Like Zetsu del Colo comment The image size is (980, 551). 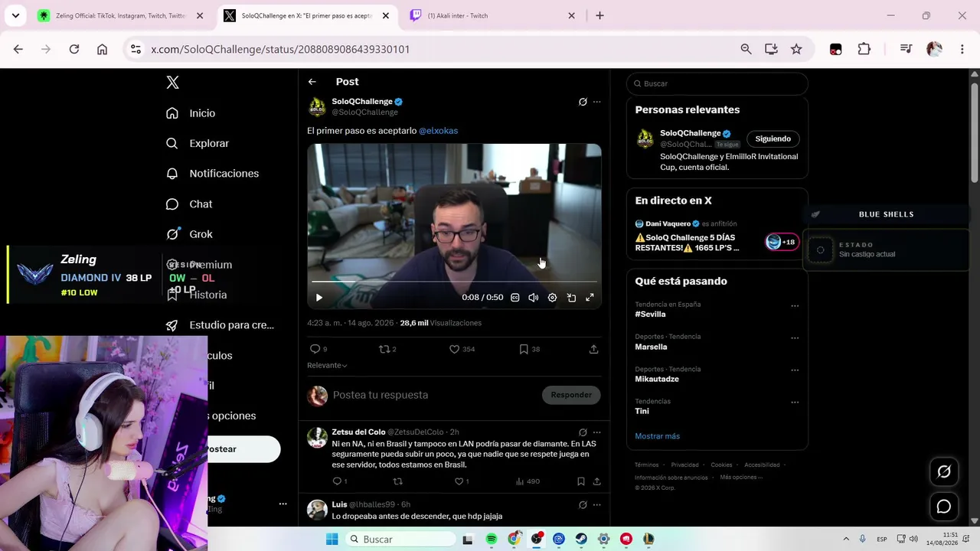tap(462, 481)
